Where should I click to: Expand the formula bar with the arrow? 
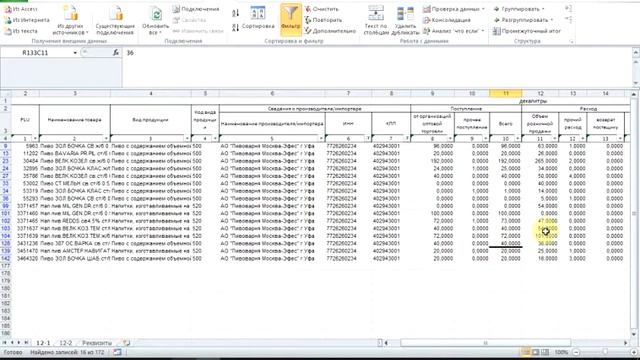click(636, 53)
